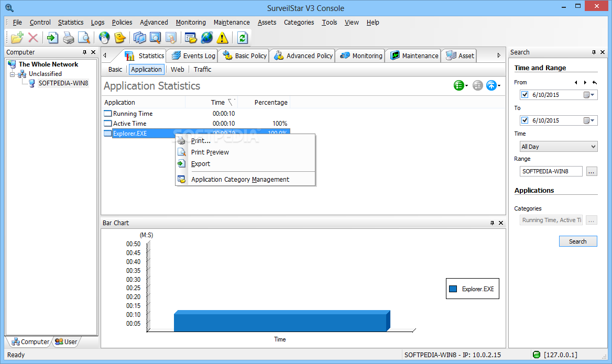
Task: Click the globe with mouse toolbar icon
Action: click(104, 38)
